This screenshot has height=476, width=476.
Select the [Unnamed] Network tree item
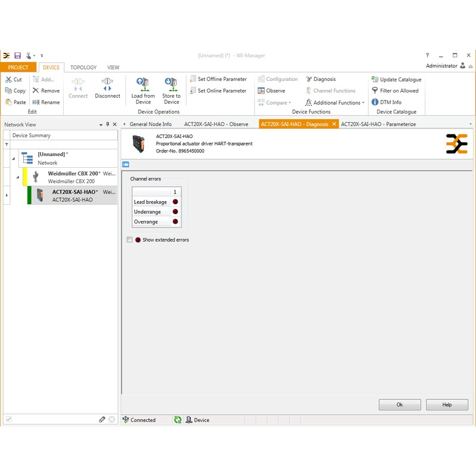point(68,158)
